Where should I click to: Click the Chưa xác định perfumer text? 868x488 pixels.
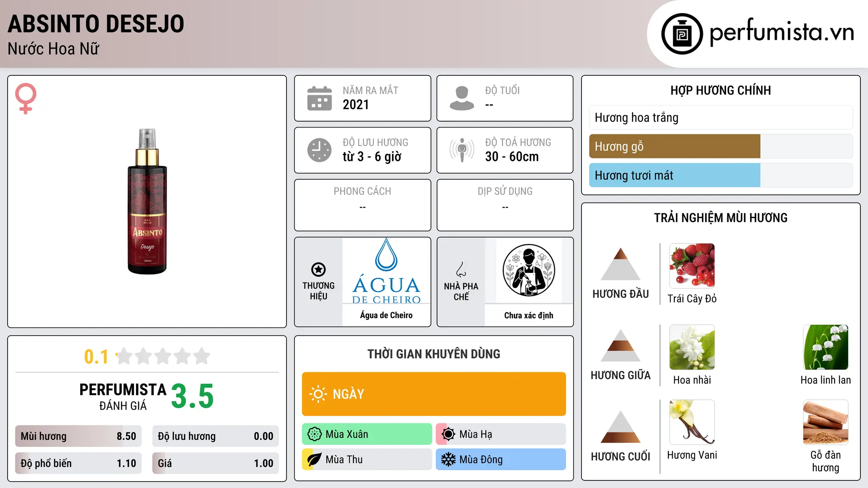(529, 315)
